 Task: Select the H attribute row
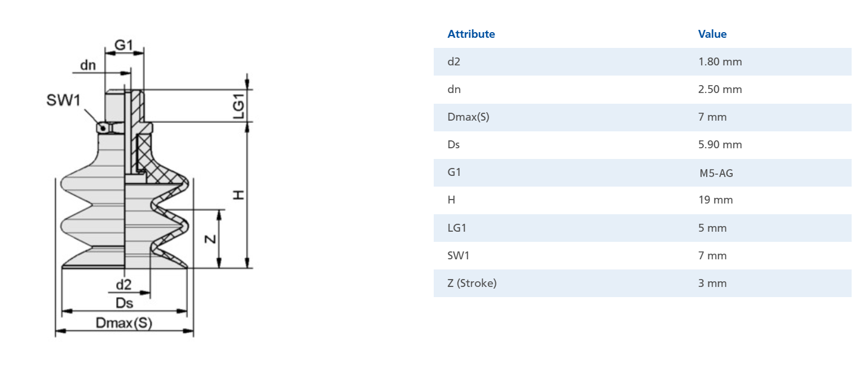642,200
